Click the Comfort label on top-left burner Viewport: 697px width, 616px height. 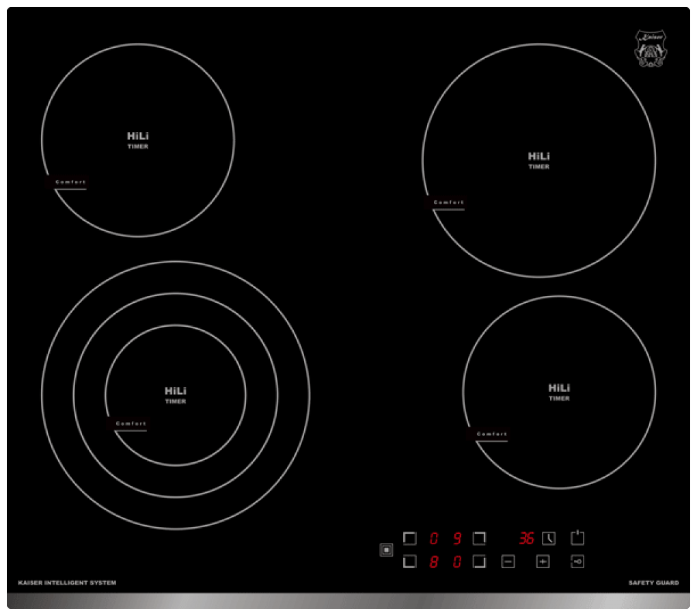point(70,183)
